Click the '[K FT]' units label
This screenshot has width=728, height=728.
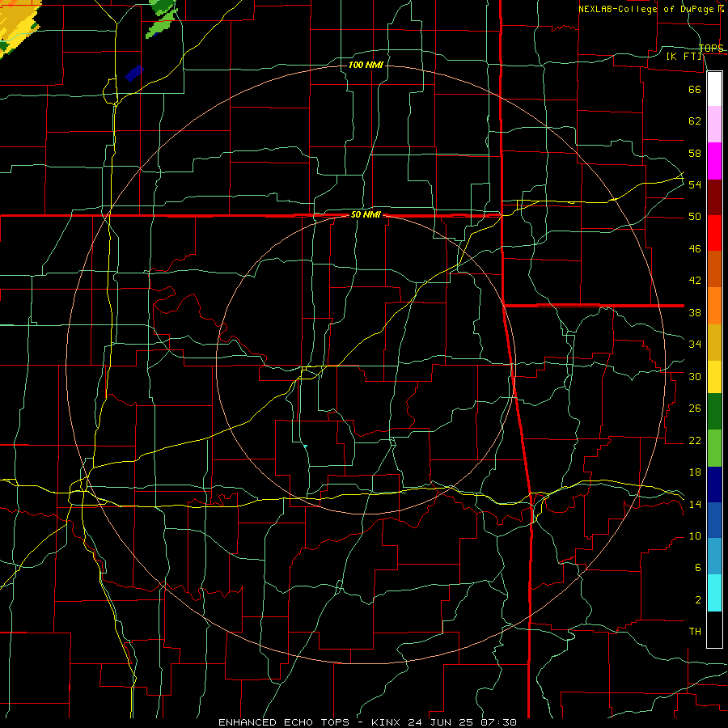tap(684, 56)
